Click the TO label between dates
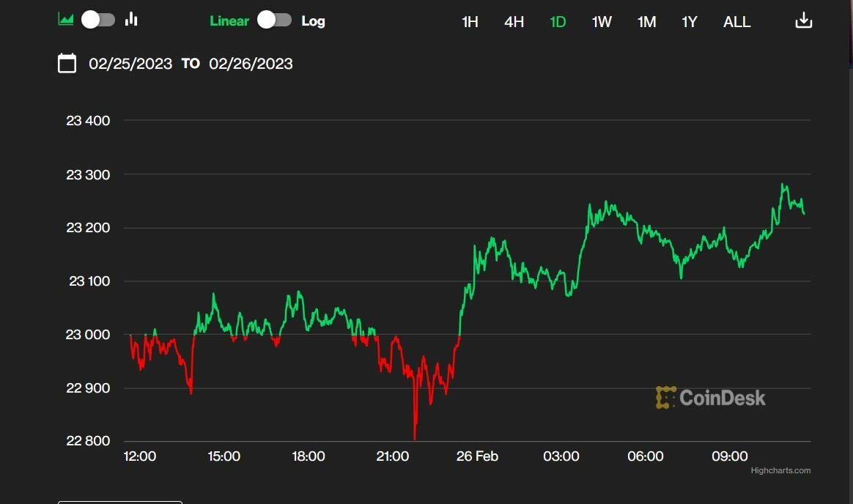853x504 pixels. pos(191,64)
